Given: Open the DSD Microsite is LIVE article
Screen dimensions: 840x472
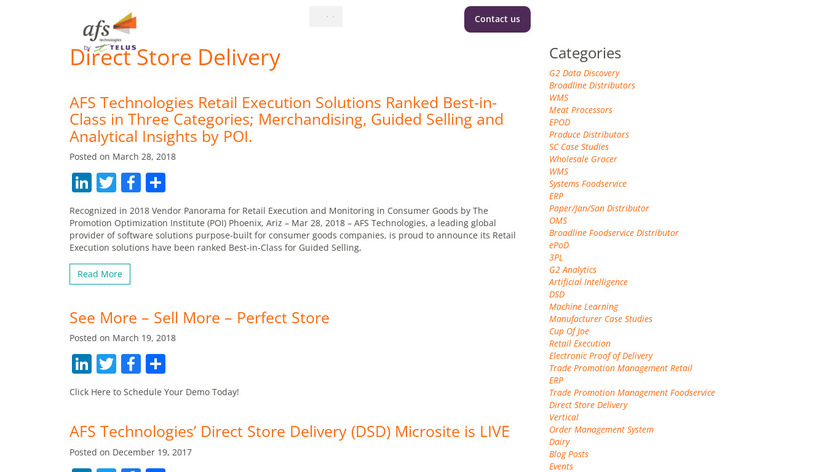Looking at the screenshot, I should [x=289, y=432].
